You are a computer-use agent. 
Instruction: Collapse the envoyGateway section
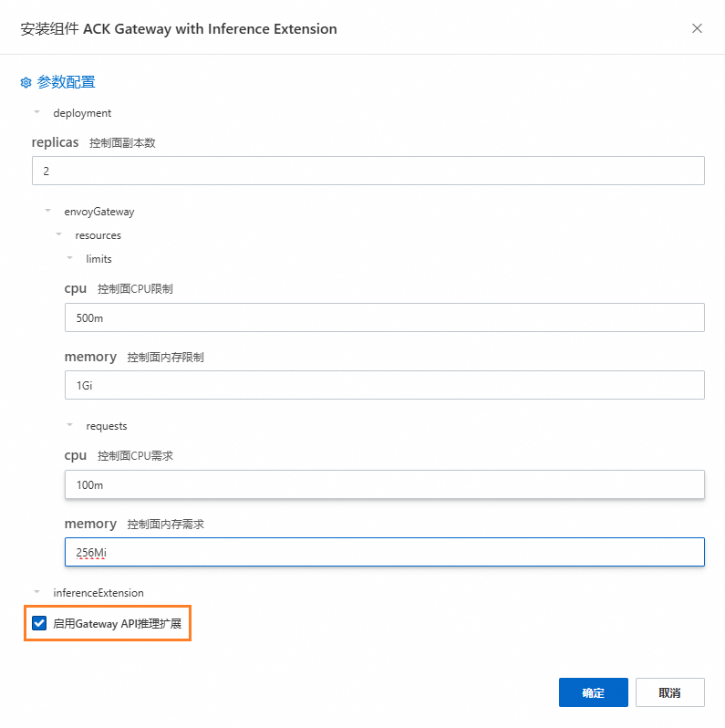click(47, 211)
